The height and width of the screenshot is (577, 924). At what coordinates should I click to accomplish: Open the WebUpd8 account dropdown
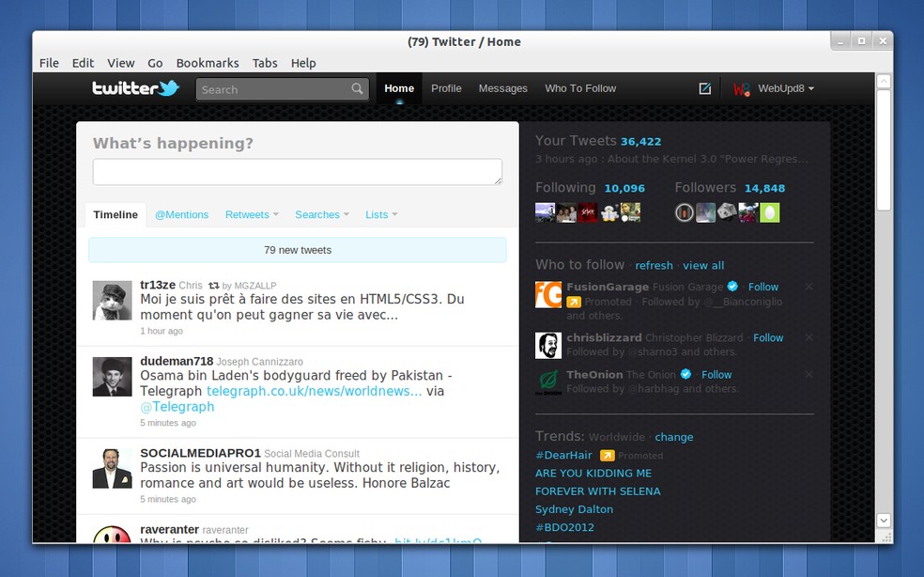[x=786, y=88]
